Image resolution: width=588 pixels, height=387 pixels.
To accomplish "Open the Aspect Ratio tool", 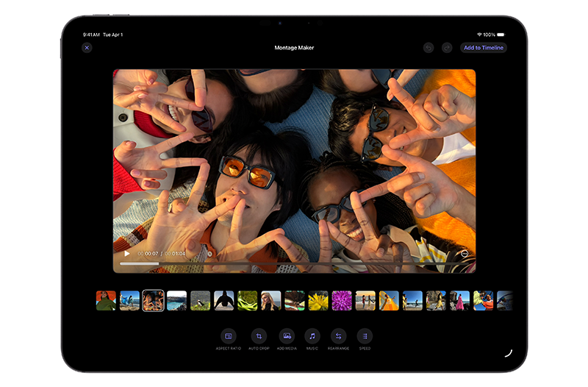I will pos(229,335).
